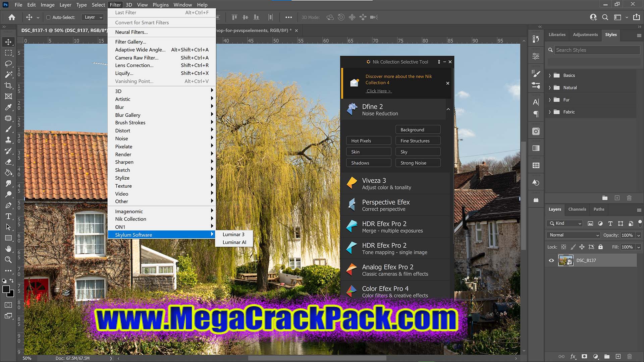Select the Magic Wand tool
This screenshot has height=362, width=644.
coord(8,74)
